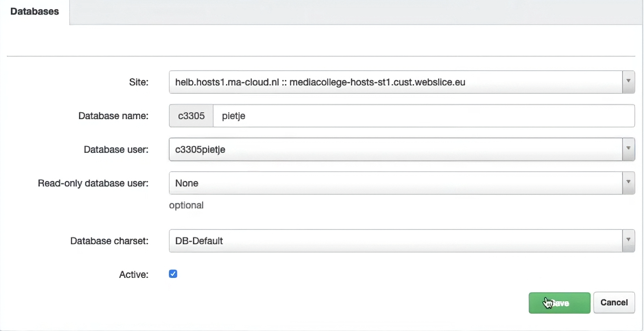Focus the Database name input field
This screenshot has width=644, height=331.
point(424,116)
